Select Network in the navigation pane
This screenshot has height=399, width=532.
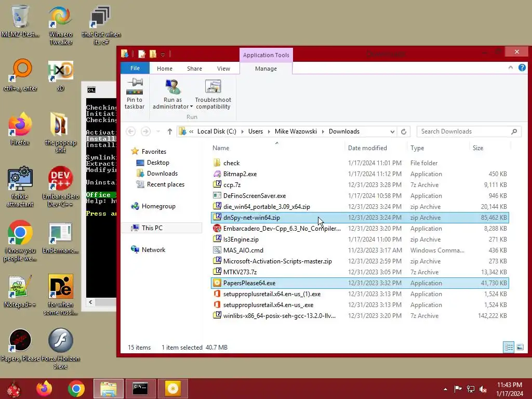pyautogui.click(x=153, y=250)
